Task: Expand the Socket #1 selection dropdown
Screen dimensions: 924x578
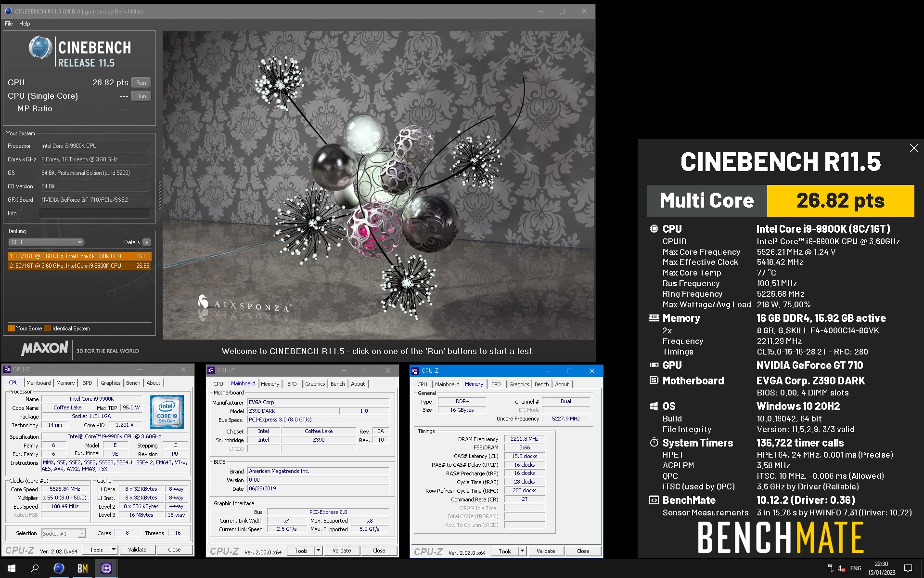Action: click(x=64, y=533)
